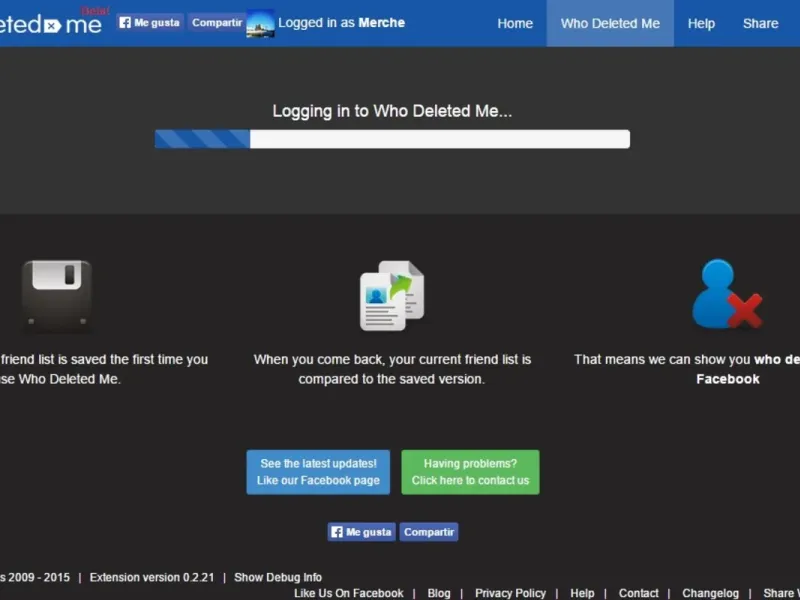This screenshot has width=800, height=600.
Task: Click the friend list comparison documents icon
Action: click(392, 296)
